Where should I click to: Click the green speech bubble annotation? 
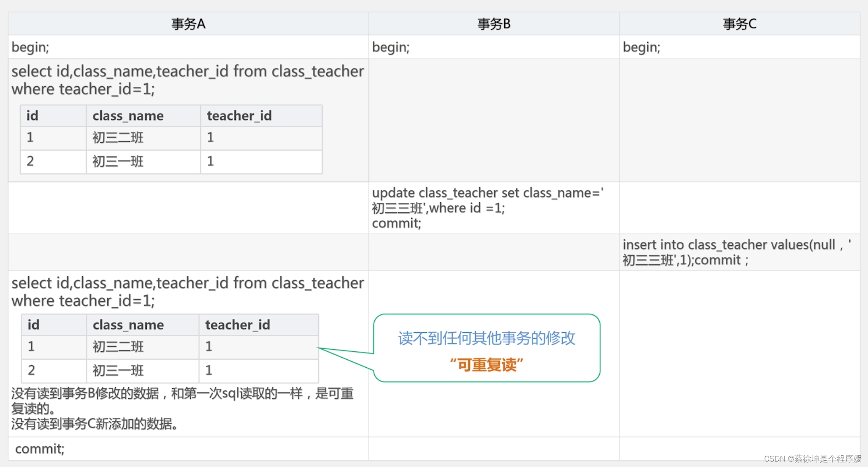pyautogui.click(x=487, y=349)
